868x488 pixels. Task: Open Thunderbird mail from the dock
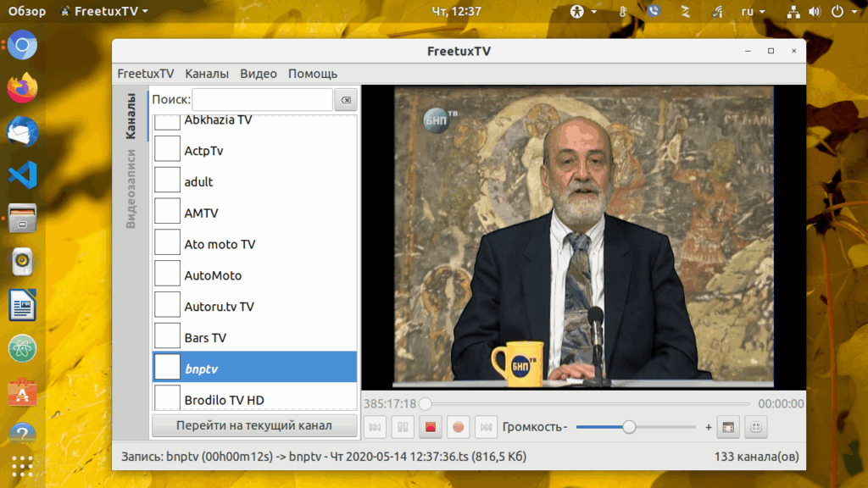[x=22, y=131]
